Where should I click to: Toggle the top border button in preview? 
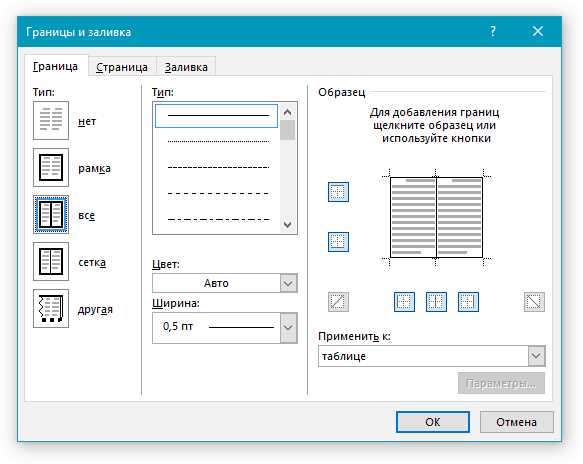338,192
